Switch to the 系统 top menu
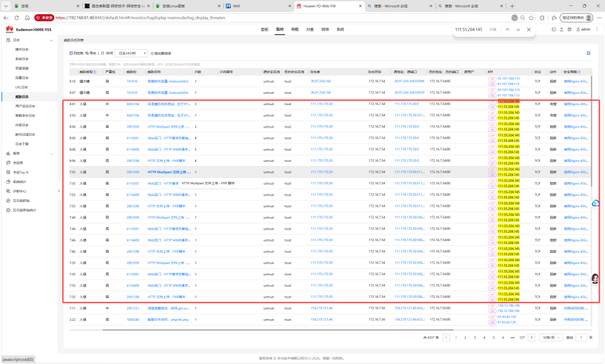The height and width of the screenshot is (364, 605). pyautogui.click(x=340, y=30)
